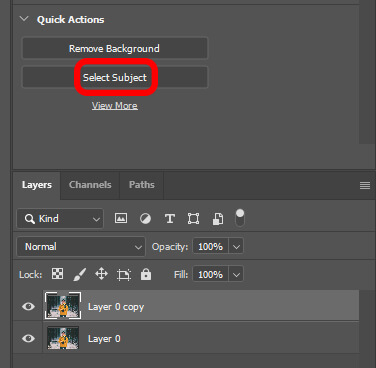Lock transparent pixels icon

(x=57, y=274)
